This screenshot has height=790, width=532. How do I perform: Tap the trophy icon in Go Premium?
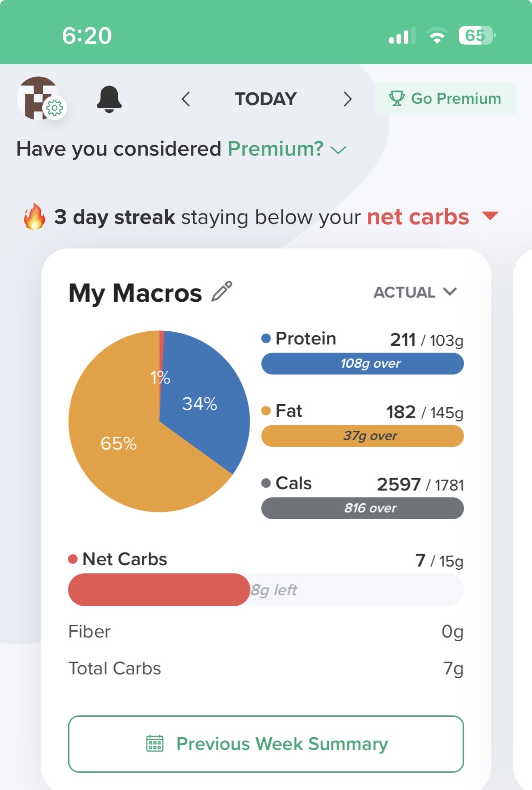(x=396, y=98)
